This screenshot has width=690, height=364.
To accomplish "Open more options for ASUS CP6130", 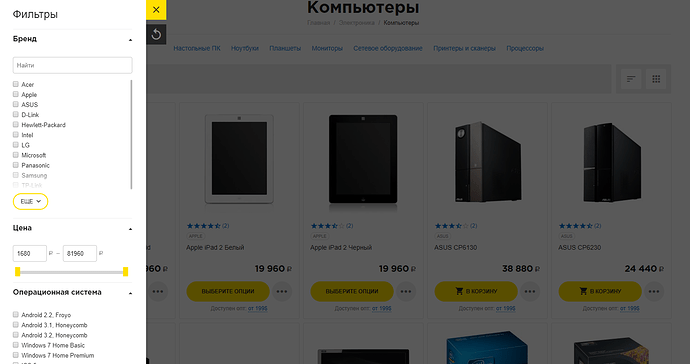I will (x=530, y=291).
